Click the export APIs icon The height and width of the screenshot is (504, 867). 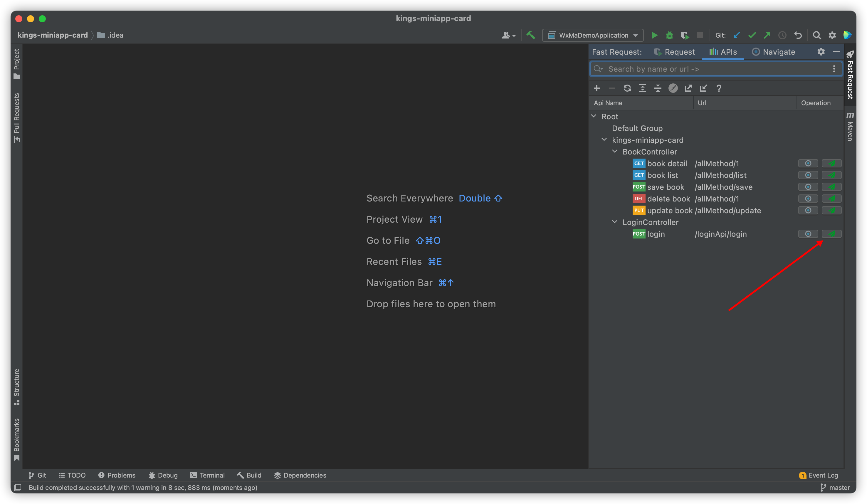(x=688, y=88)
